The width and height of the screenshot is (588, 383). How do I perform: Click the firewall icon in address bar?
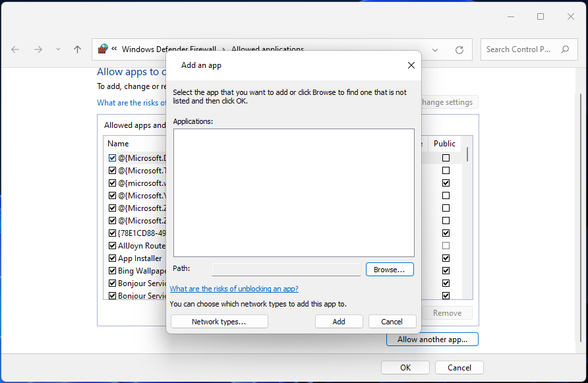tap(103, 49)
